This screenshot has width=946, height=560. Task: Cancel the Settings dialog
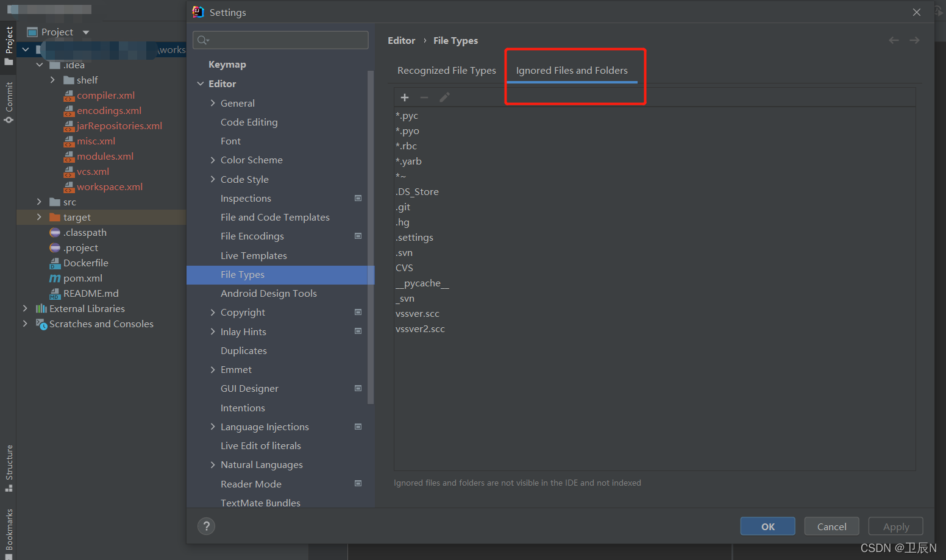tap(832, 526)
